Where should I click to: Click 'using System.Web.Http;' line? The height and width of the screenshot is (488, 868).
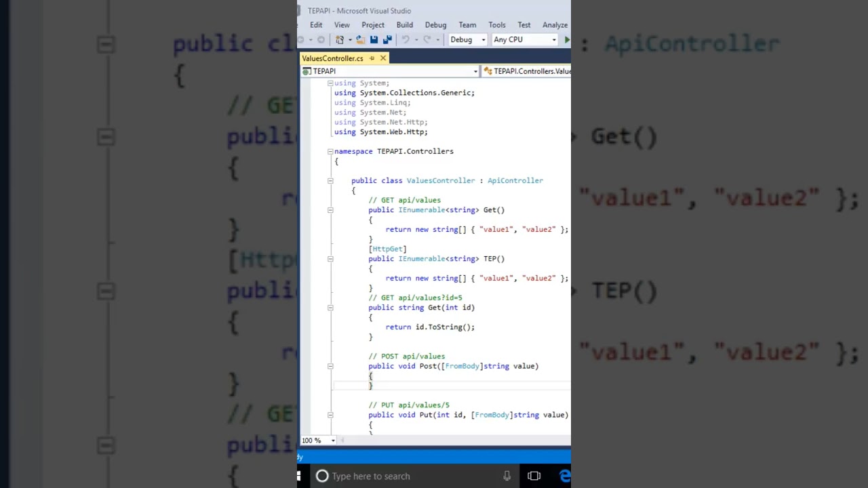pos(381,132)
